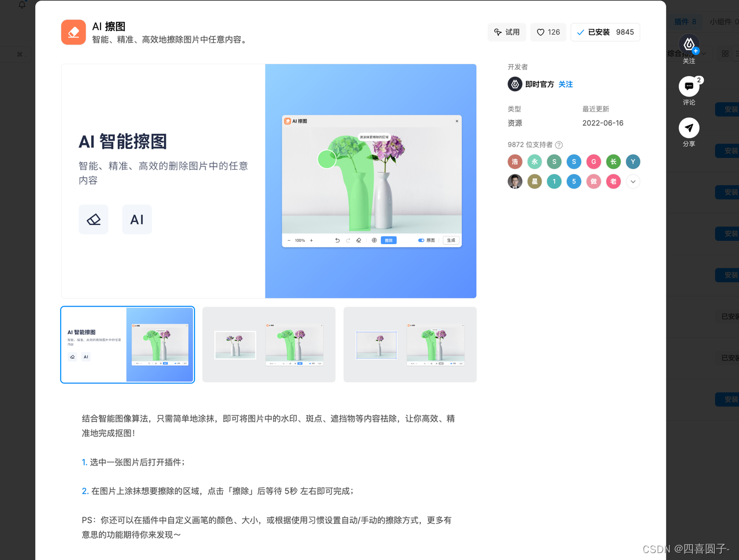Screen dimensions: 739x560
Task: Open the teal supporter avatar labeled 1
Action: (554, 181)
